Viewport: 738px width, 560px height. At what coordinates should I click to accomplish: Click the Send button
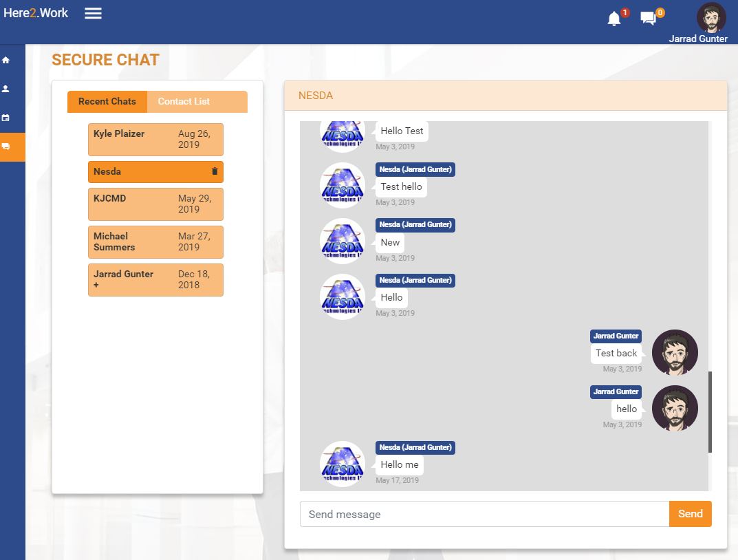[690, 514]
